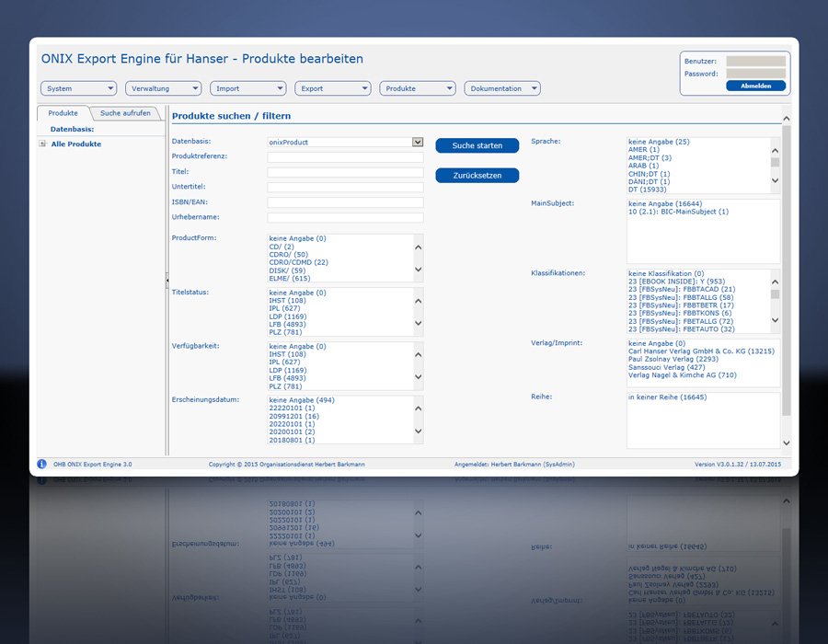Switch to the Suche aufrufen tab

pyautogui.click(x=125, y=113)
